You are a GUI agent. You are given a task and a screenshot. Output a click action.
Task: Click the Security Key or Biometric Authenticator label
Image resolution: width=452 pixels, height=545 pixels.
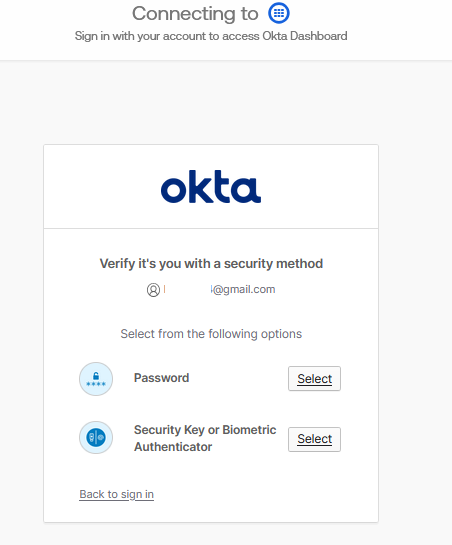click(205, 438)
